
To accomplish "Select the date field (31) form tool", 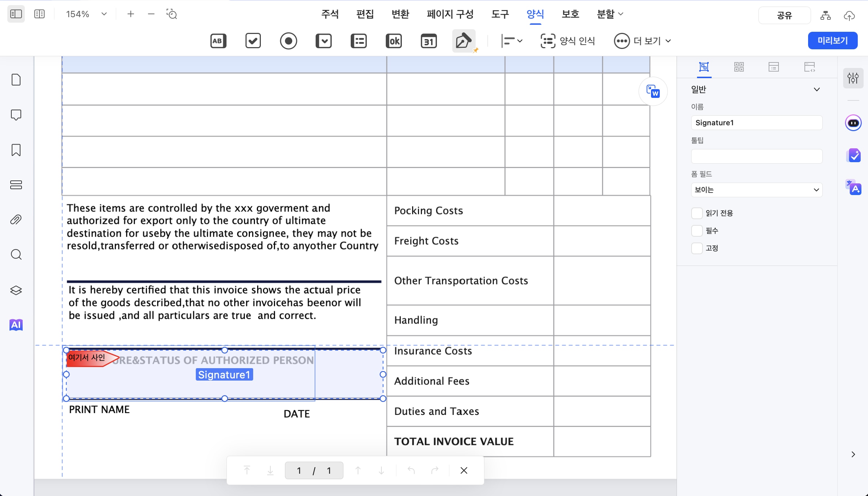I will 429,41.
